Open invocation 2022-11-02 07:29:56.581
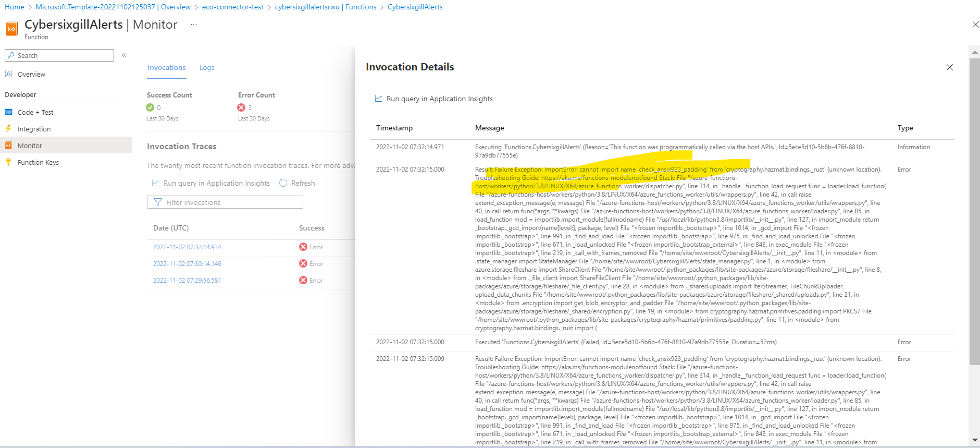 [187, 281]
